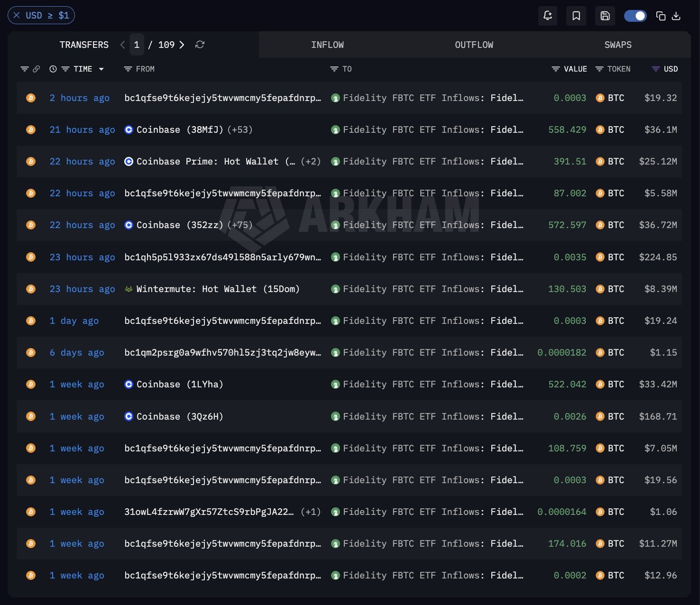
Task: Switch to the TRANSFERS tab
Action: point(84,45)
